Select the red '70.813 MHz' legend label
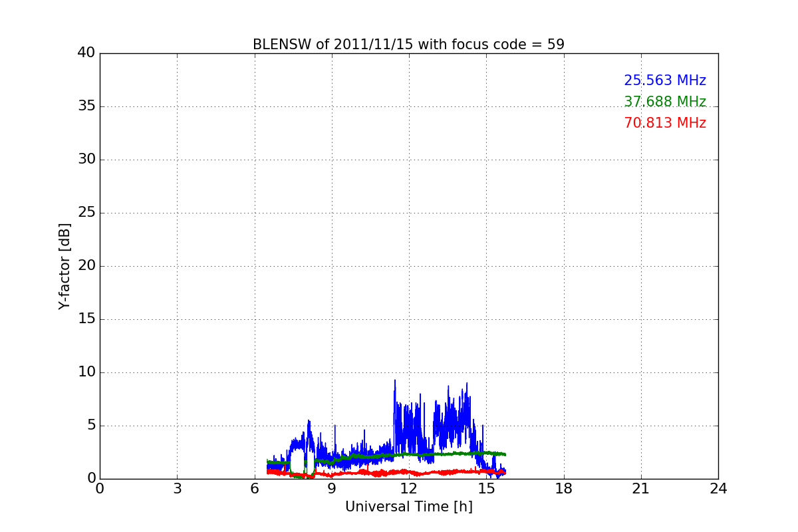The height and width of the screenshot is (532, 798). tap(665, 123)
